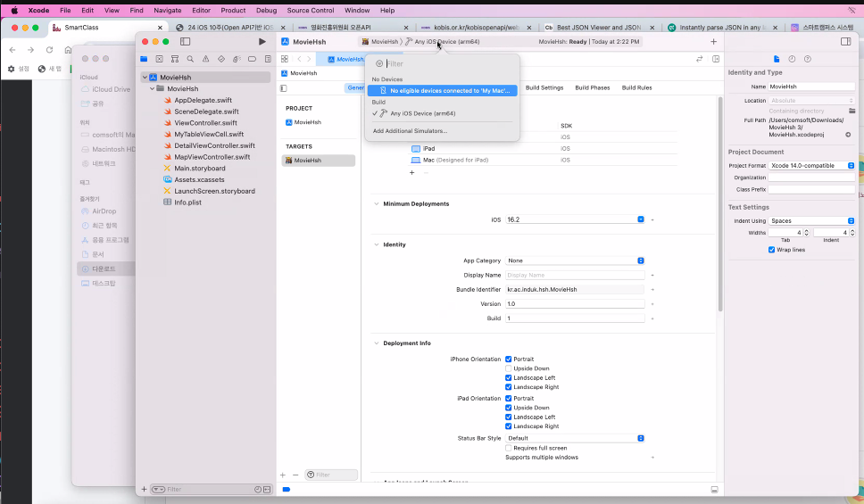
Task: Open the Editor menu
Action: tap(201, 11)
